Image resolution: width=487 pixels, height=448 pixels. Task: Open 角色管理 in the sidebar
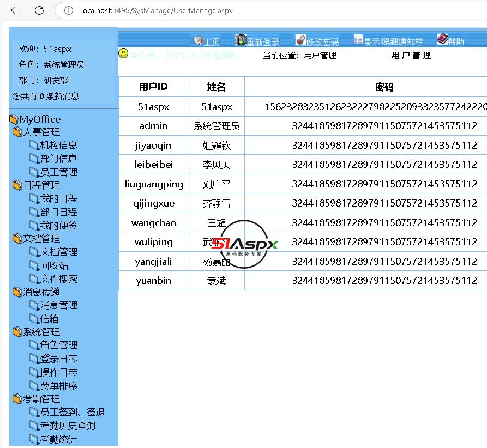click(58, 345)
